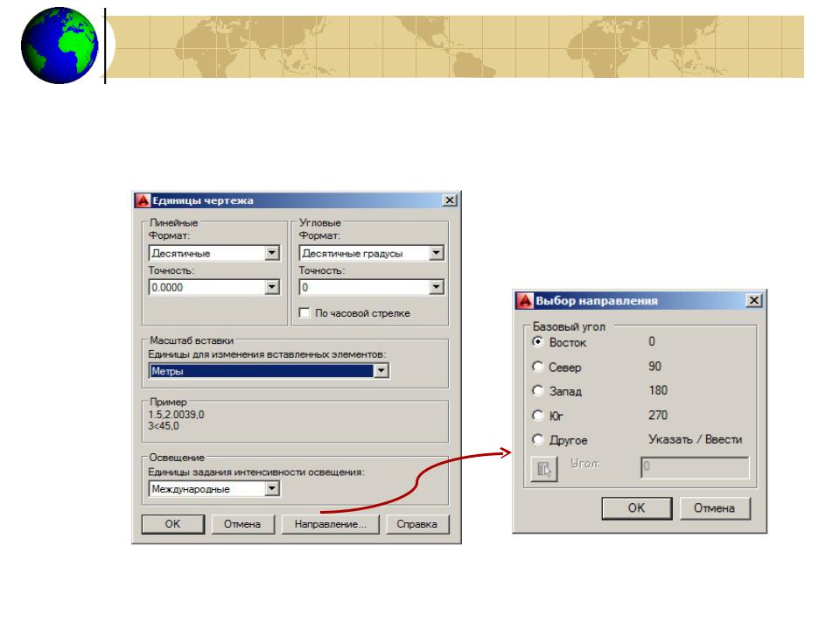Click the Указать / Ввести label

tap(696, 440)
